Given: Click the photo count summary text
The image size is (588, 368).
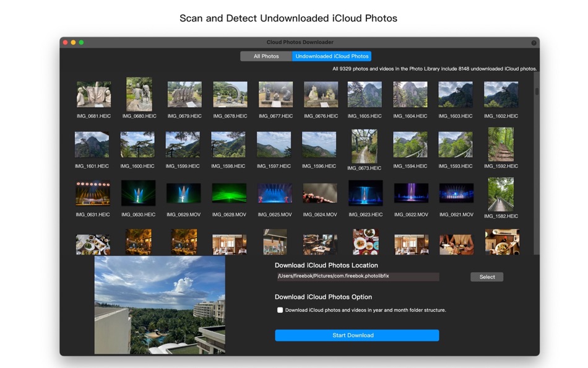Looking at the screenshot, I should (435, 69).
